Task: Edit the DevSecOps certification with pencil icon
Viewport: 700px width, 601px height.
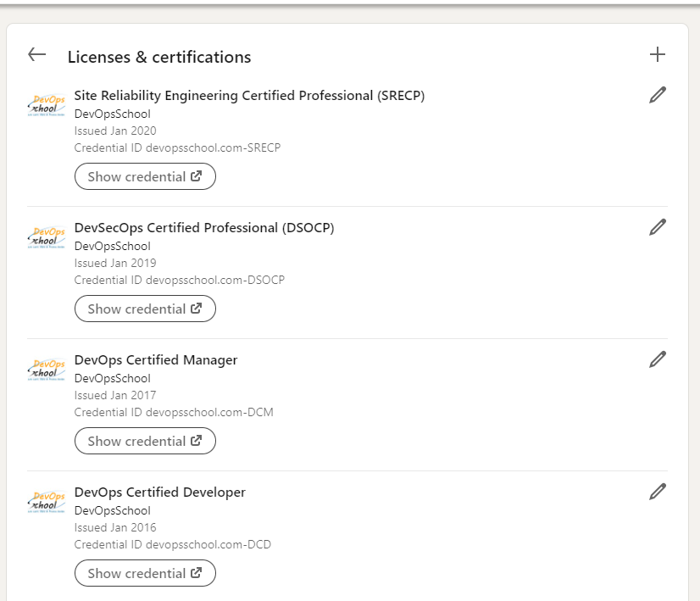Action: [658, 227]
